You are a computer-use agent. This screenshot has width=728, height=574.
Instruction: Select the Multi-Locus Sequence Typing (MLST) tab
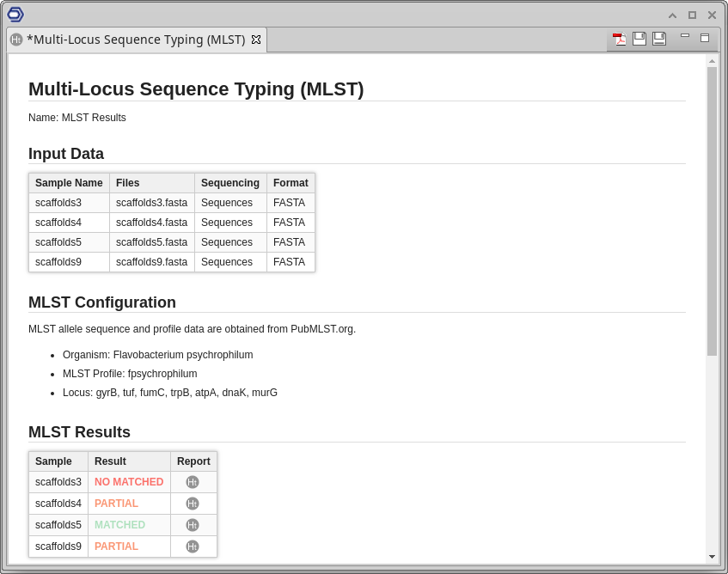(136, 40)
